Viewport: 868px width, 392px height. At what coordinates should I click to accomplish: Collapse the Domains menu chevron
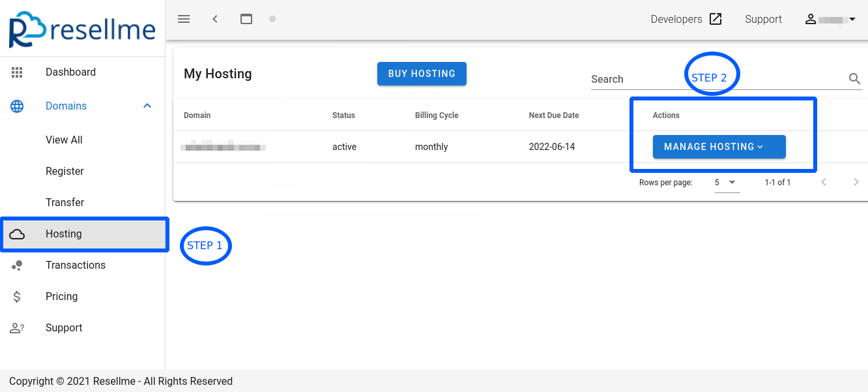coord(147,106)
